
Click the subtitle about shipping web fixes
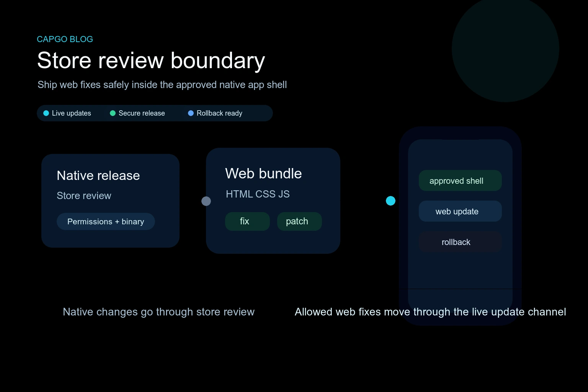coord(162,85)
